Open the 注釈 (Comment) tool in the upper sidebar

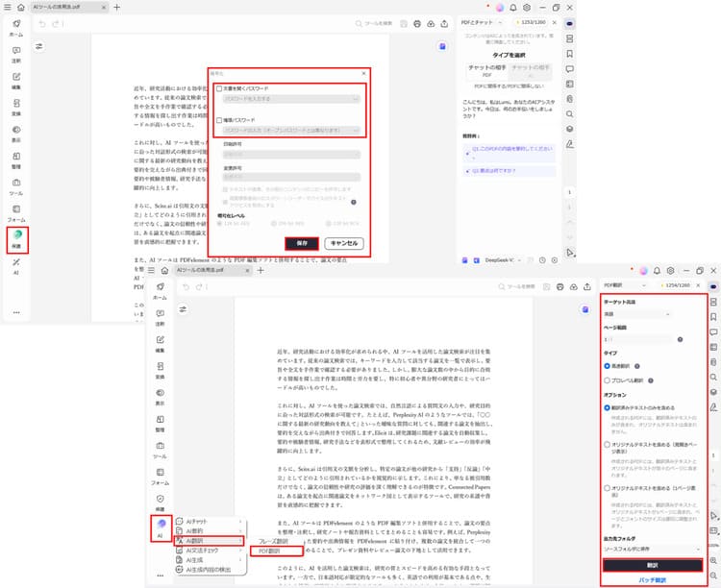[x=16, y=55]
